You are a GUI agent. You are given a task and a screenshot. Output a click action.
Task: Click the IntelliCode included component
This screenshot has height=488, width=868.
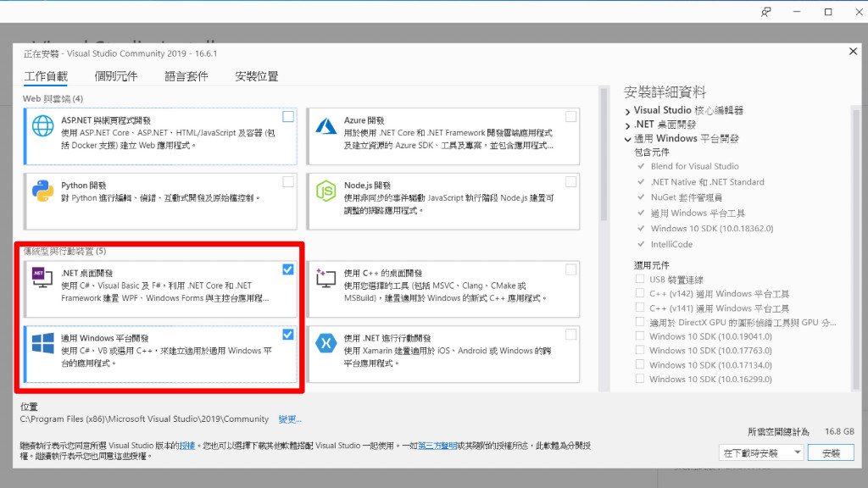click(671, 244)
